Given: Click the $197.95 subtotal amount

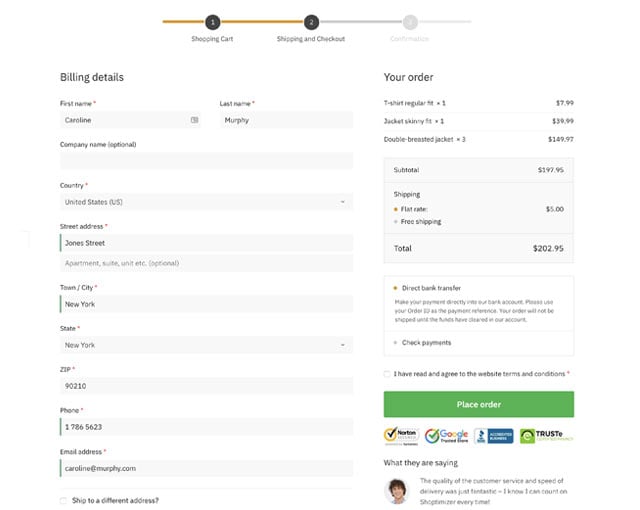Looking at the screenshot, I should (551, 170).
